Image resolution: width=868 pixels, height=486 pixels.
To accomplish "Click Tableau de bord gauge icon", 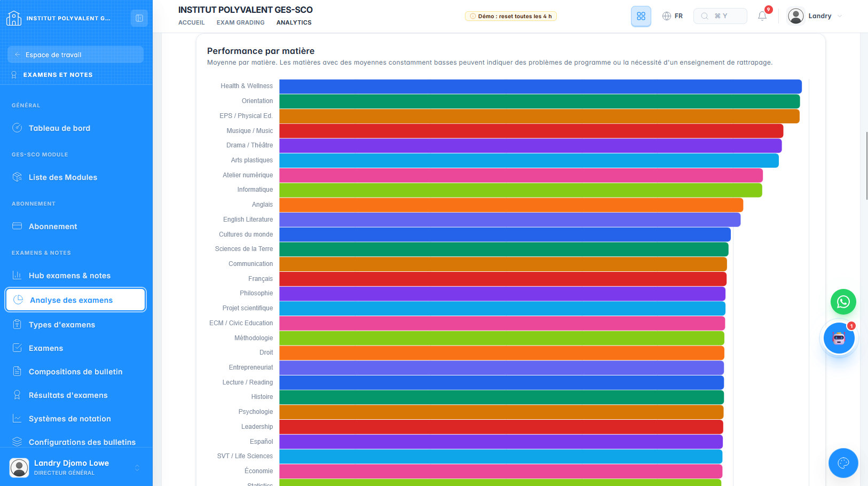I will [17, 128].
